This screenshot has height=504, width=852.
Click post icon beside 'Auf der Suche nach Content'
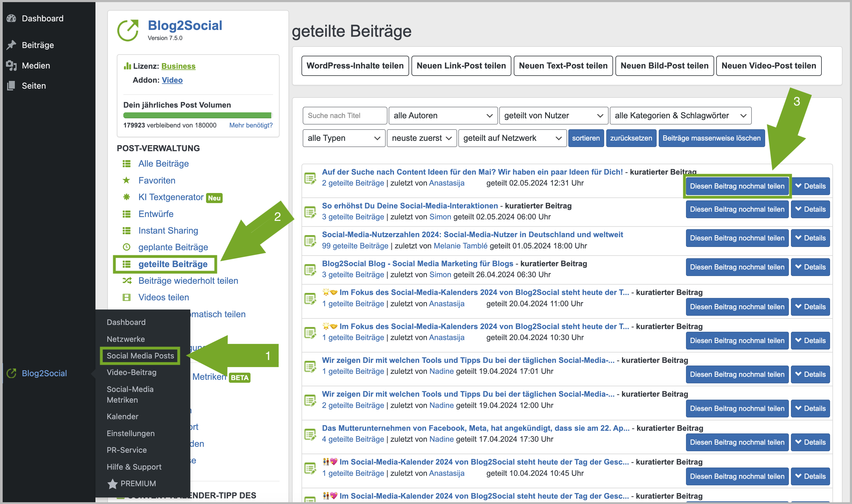coord(310,178)
